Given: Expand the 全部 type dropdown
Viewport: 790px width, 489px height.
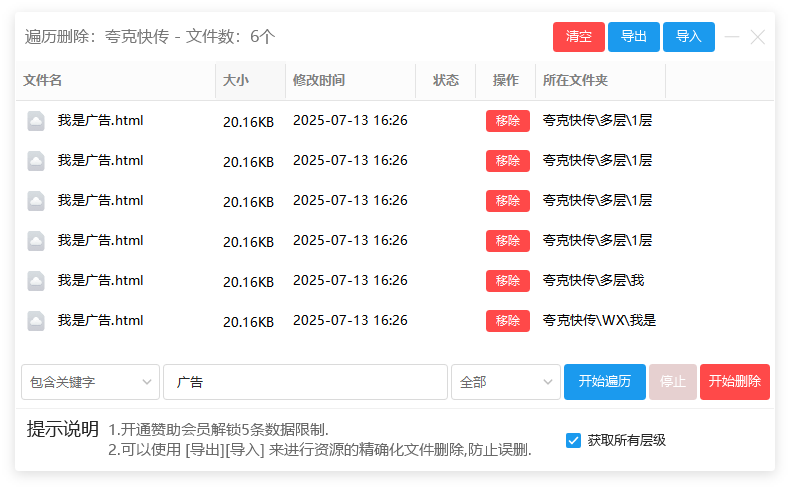Looking at the screenshot, I should 506,382.
